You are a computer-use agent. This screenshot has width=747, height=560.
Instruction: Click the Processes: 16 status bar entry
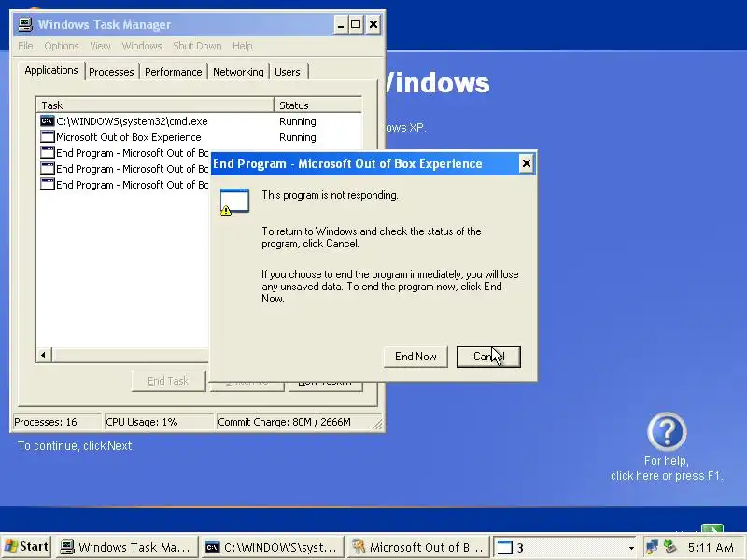pyautogui.click(x=57, y=422)
